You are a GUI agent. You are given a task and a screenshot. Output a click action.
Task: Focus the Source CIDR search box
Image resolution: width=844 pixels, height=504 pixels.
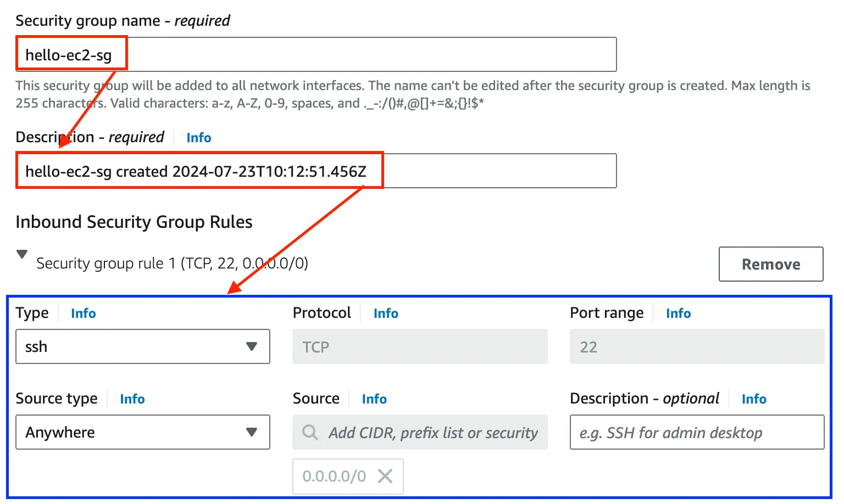(x=432, y=433)
